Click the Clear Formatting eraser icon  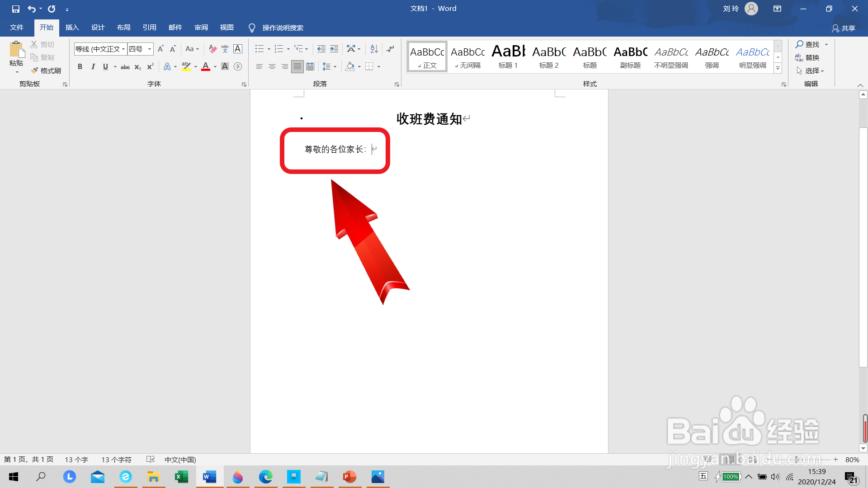[212, 49]
